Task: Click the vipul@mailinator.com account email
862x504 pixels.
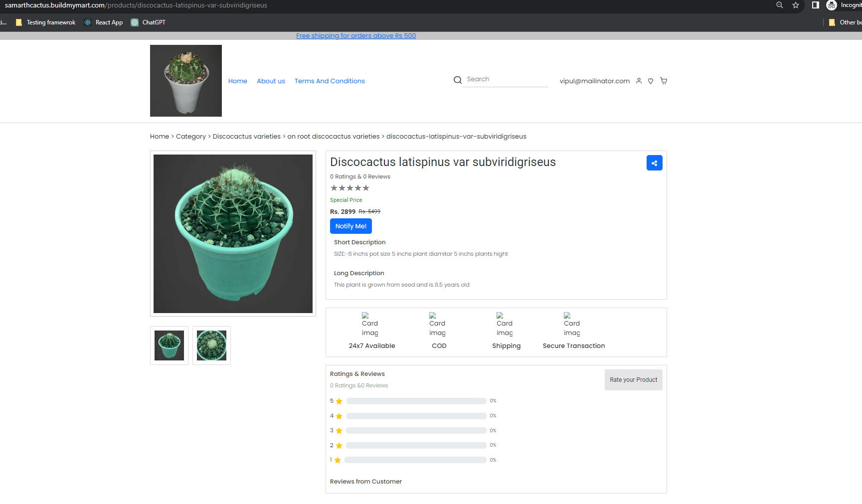Action: coord(595,81)
